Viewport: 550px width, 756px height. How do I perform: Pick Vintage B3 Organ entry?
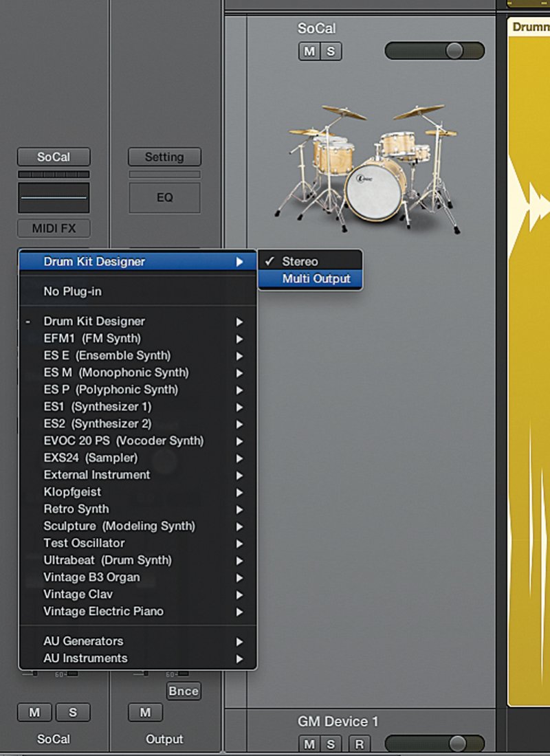[x=137, y=577]
